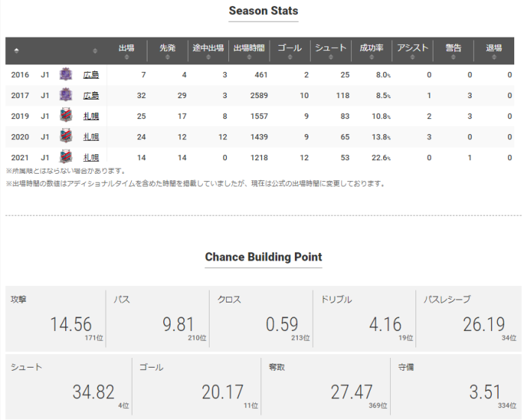
Task: Sort the table by 先発 column
Action: [167, 51]
